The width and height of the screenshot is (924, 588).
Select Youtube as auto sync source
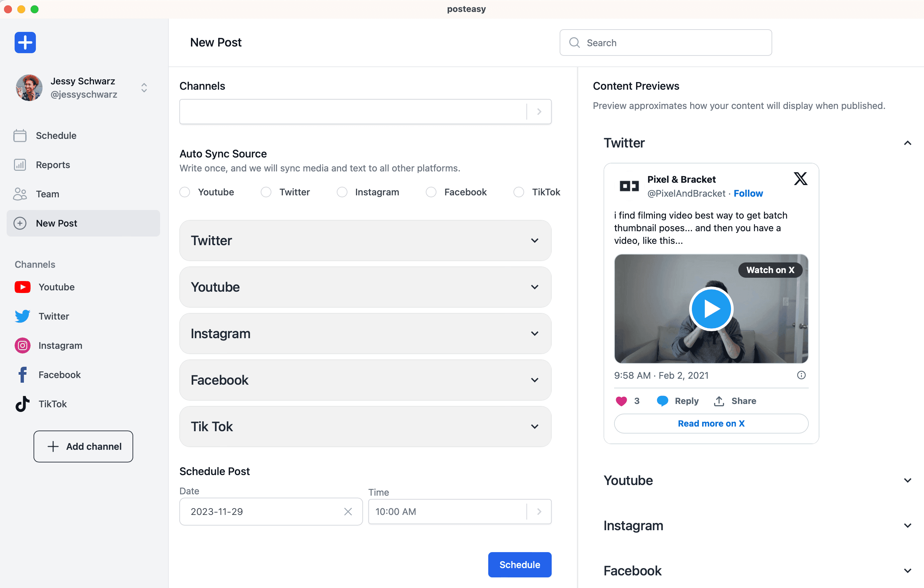coord(185,192)
